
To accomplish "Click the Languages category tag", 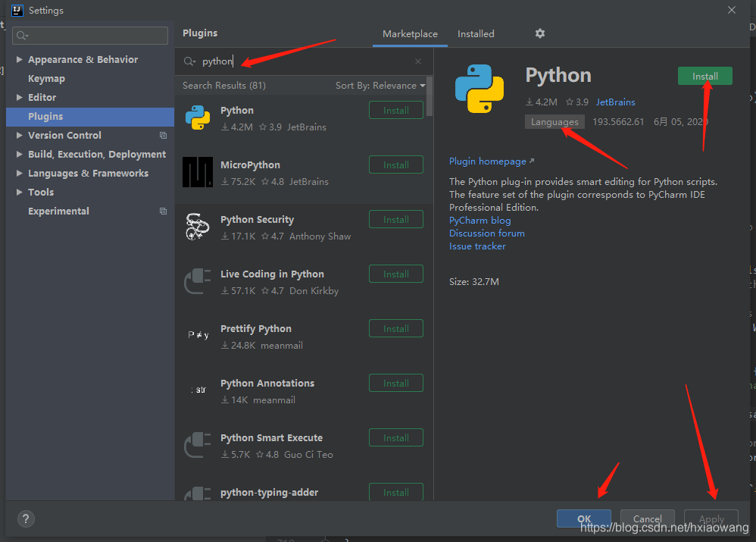I will pyautogui.click(x=555, y=122).
